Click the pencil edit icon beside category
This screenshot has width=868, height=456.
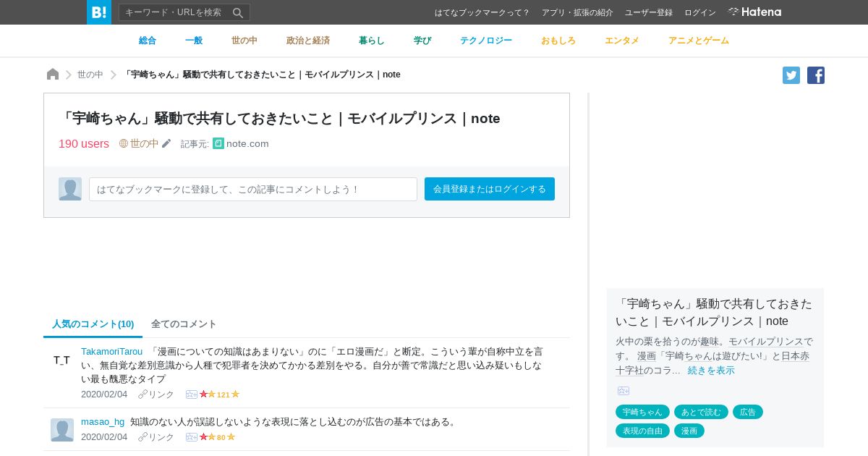166,143
